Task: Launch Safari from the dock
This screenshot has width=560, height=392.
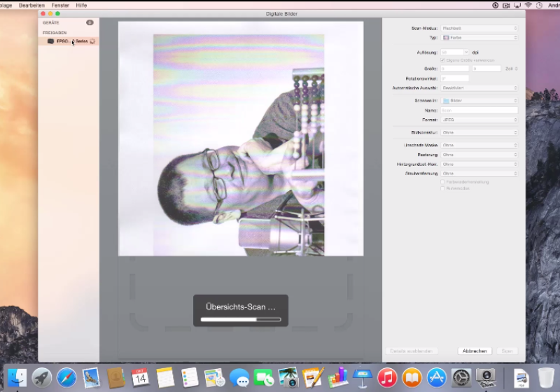Action: (x=66, y=377)
